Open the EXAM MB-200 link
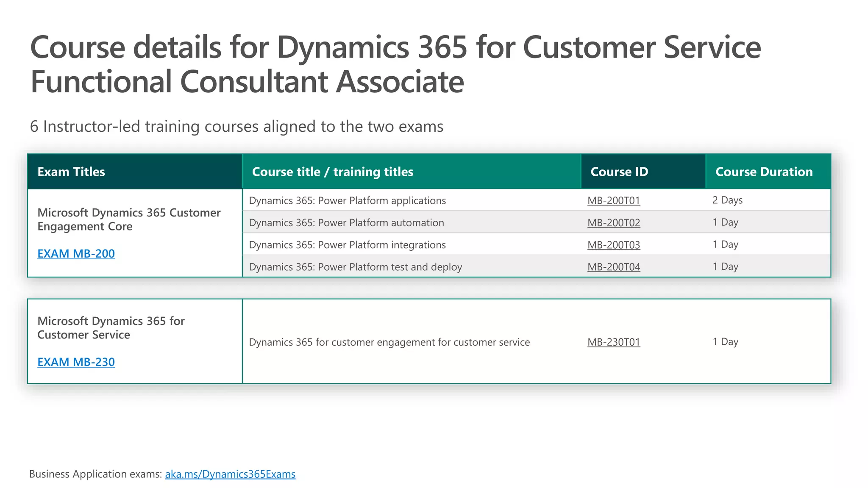 pyautogui.click(x=76, y=253)
